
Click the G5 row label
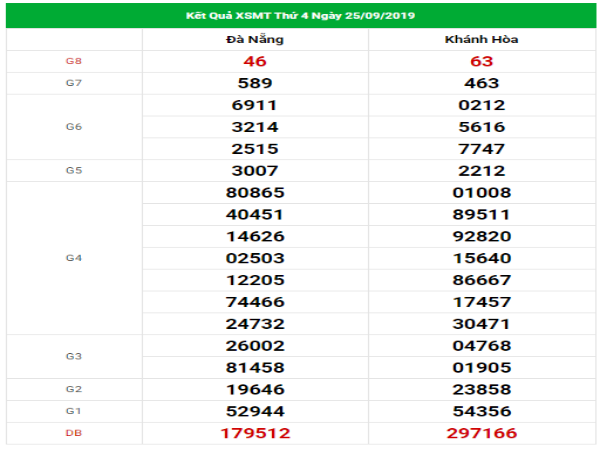(74, 170)
